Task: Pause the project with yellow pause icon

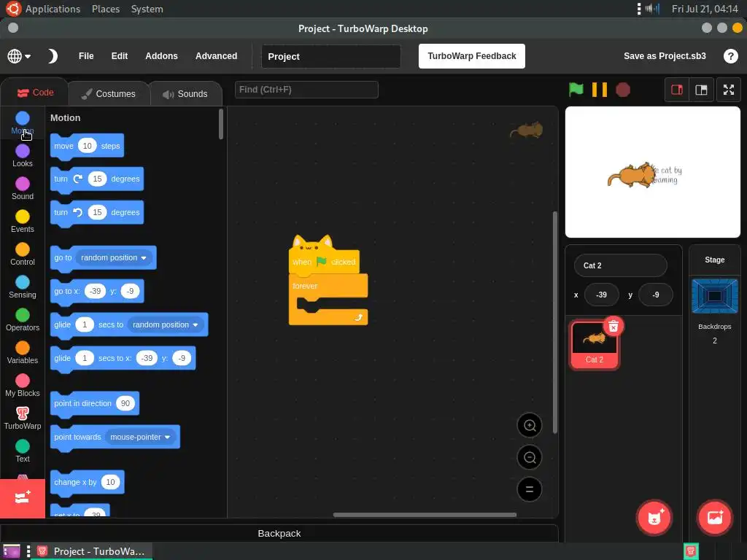Action: coord(600,90)
